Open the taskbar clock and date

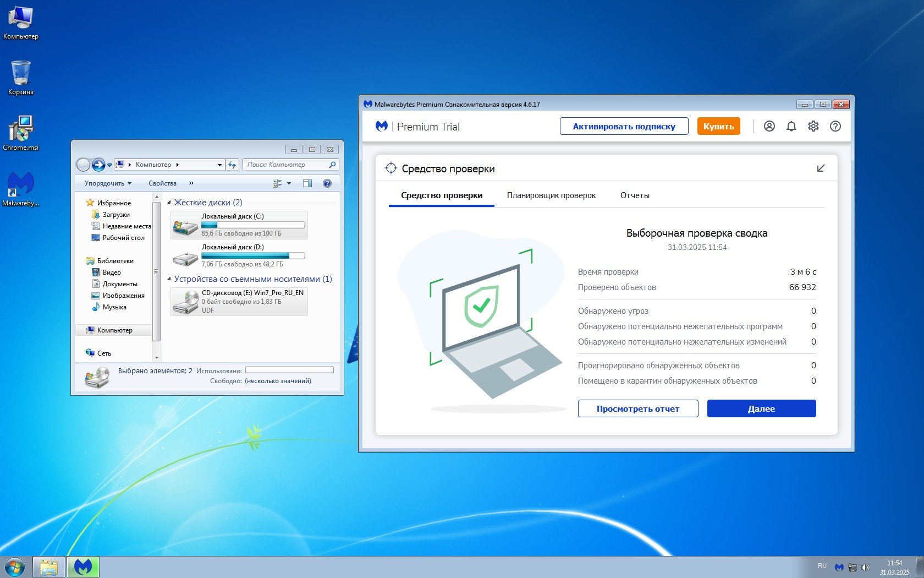tap(895, 568)
